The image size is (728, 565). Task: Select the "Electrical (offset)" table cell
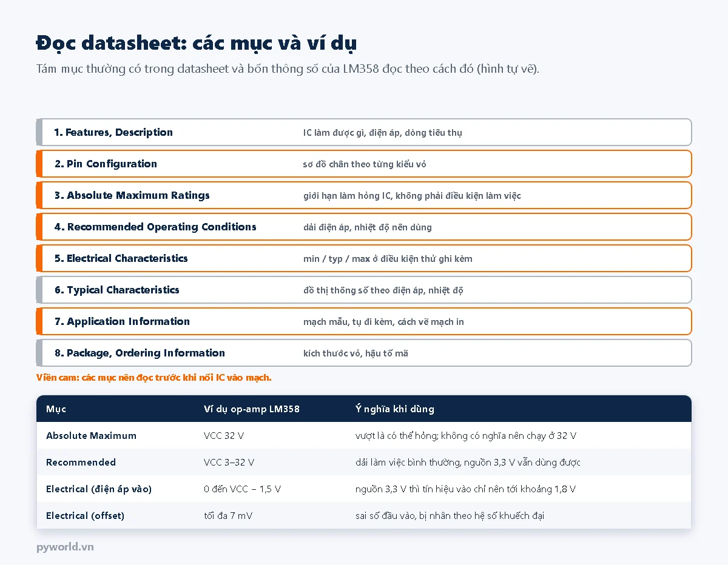[x=85, y=515]
